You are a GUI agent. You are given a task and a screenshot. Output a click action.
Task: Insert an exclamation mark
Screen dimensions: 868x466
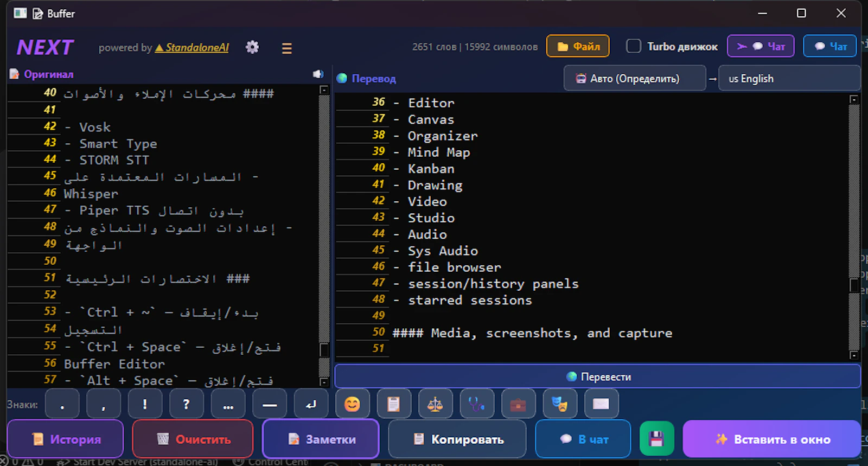tap(145, 404)
